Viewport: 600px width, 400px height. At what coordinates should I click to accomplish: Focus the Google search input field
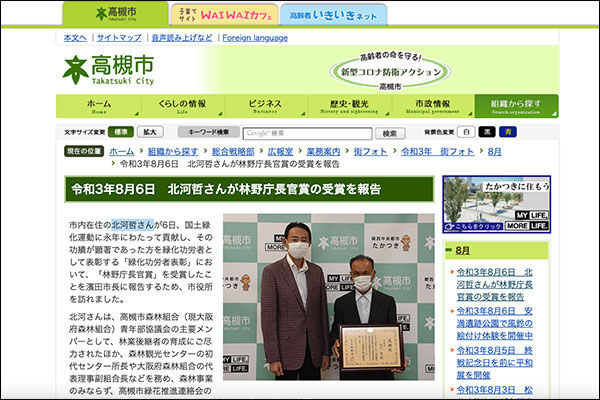307,134
